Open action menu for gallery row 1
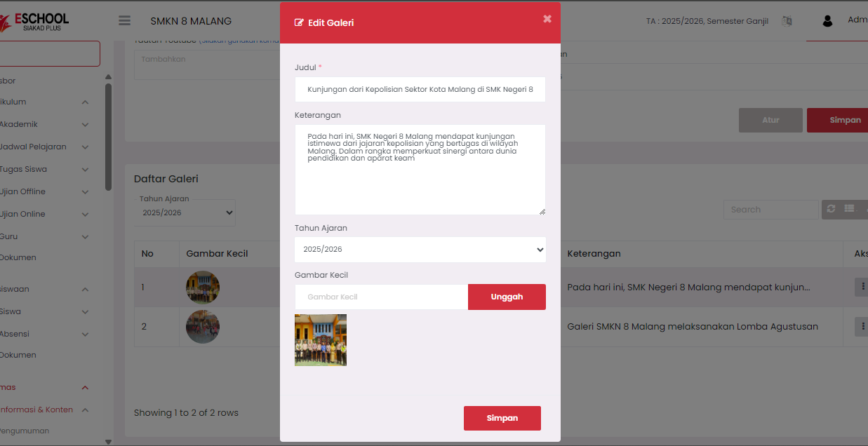Screen dimensions: 868x446 click(860, 287)
